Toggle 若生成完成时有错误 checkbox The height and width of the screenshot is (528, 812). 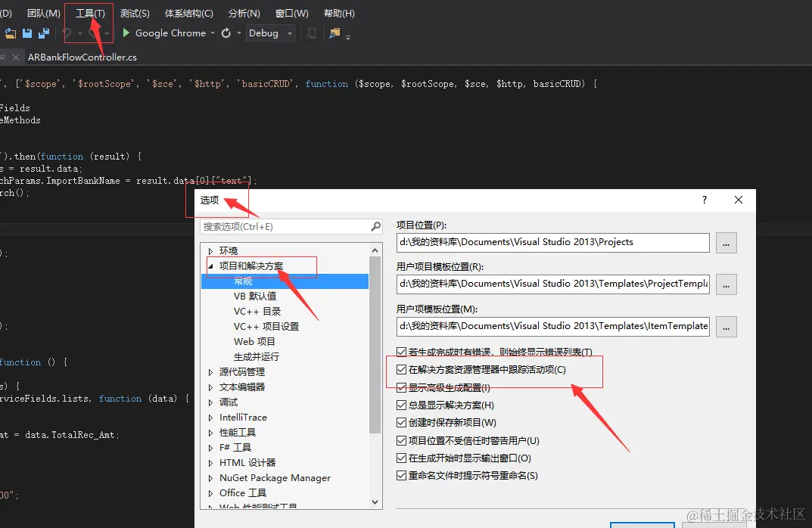tap(401, 352)
